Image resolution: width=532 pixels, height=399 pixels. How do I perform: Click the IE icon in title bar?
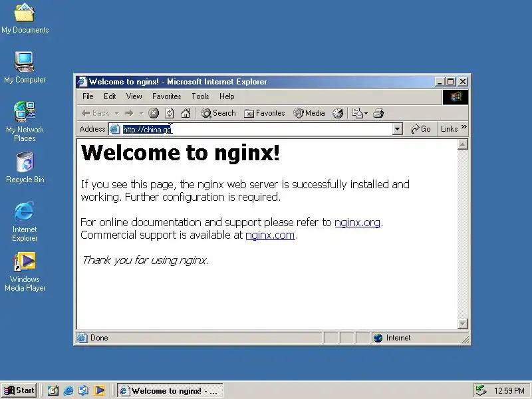(x=82, y=82)
